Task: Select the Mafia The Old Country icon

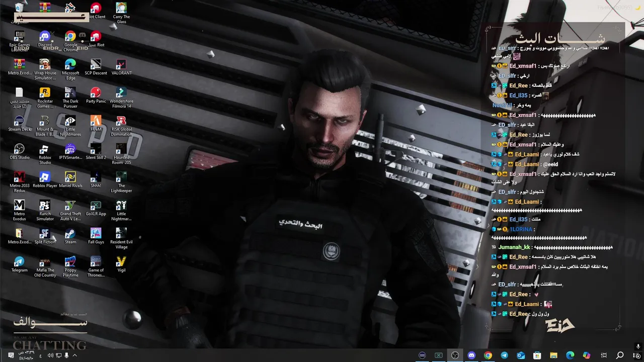Action: (45, 266)
